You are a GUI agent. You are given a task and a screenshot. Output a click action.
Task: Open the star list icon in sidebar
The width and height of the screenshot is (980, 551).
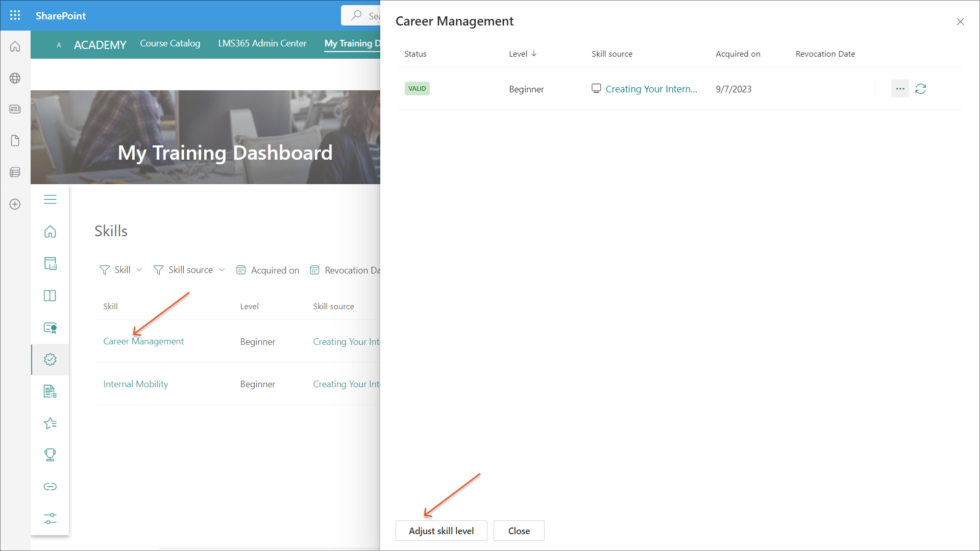[50, 423]
